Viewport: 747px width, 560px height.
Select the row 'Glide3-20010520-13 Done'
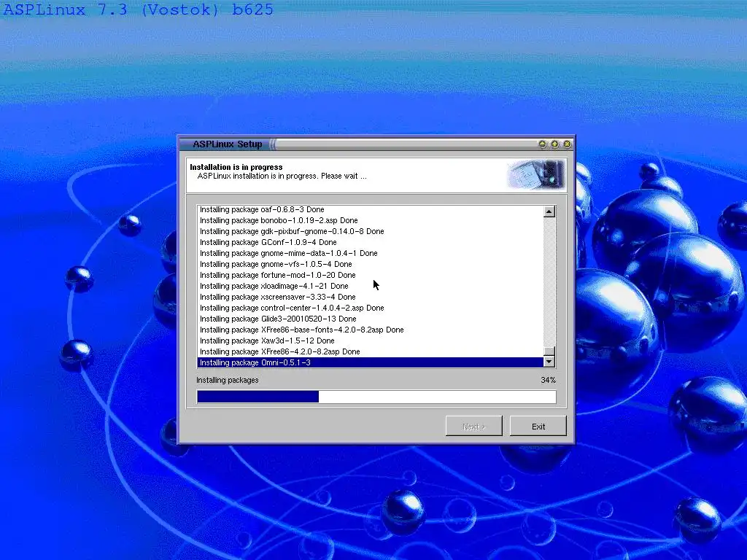(370, 319)
